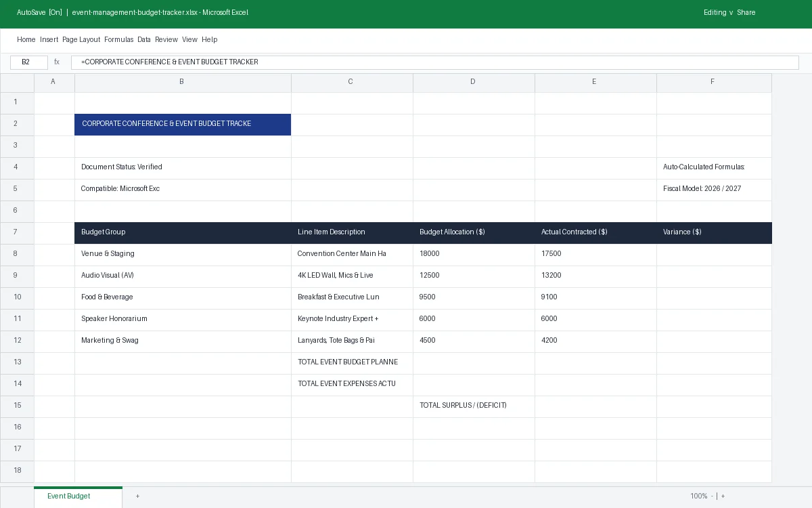812x508 pixels.
Task: Click the Convention Center Main Ha cell
Action: [x=352, y=255]
